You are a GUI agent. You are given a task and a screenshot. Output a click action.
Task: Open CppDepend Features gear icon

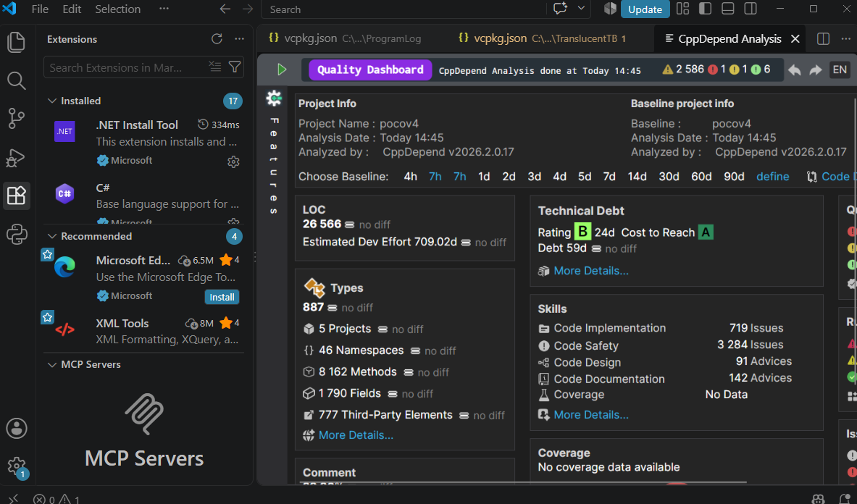pos(274,98)
